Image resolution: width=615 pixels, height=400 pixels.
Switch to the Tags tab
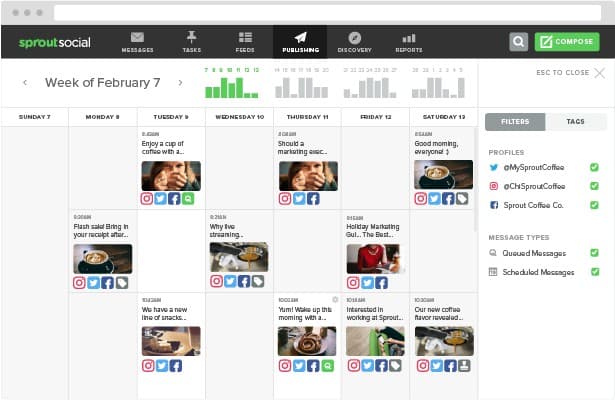575,121
